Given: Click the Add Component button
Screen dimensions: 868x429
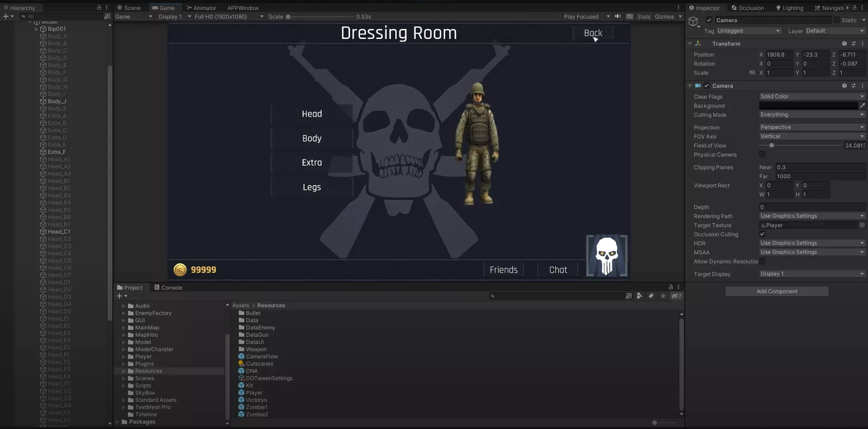Looking at the screenshot, I should [777, 291].
